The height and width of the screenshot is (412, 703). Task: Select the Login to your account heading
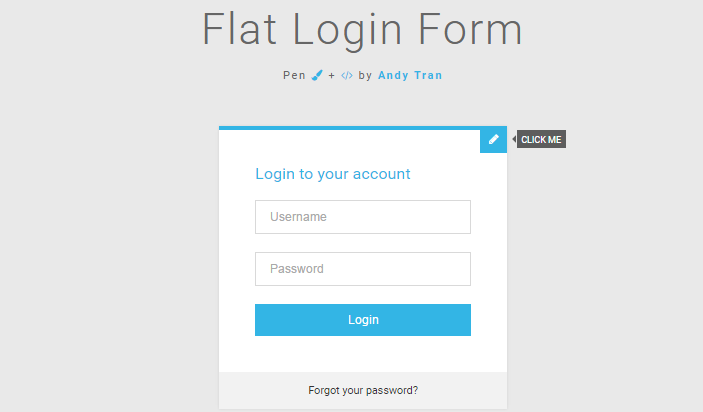click(x=333, y=174)
